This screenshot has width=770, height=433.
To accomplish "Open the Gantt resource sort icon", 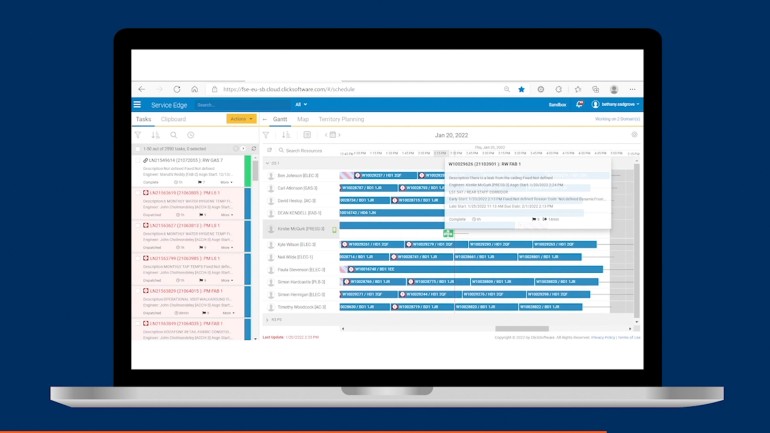I will click(x=286, y=135).
